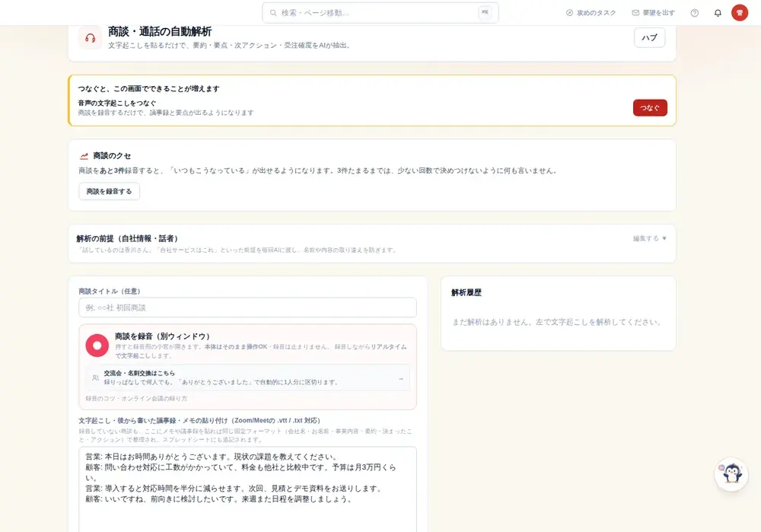The width and height of the screenshot is (761, 532).
Task: Open the 交流会・名刺交換はこちら row
Action: click(247, 377)
